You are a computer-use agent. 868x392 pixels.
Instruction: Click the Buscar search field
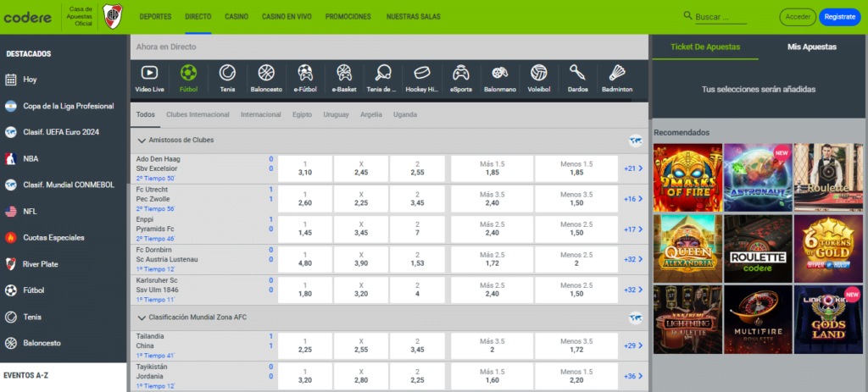click(x=721, y=18)
